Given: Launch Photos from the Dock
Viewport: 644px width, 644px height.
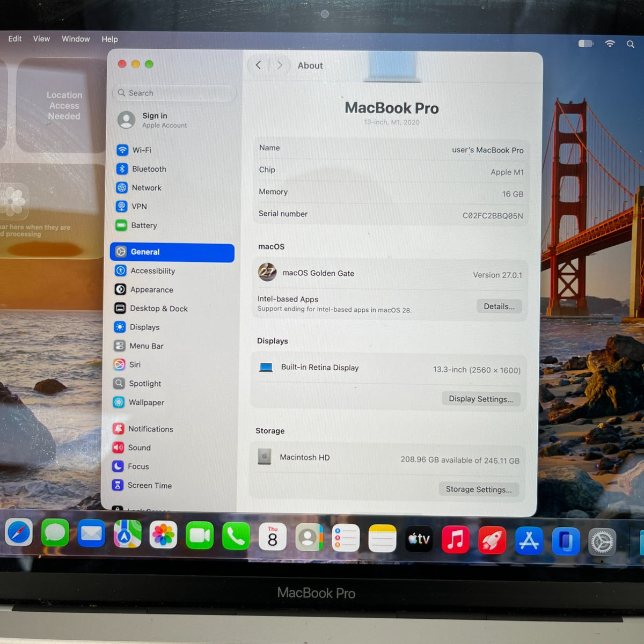Looking at the screenshot, I should tap(163, 536).
